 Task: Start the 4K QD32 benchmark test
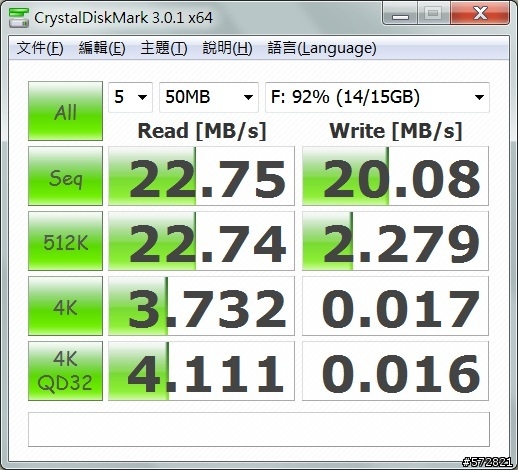tap(65, 371)
